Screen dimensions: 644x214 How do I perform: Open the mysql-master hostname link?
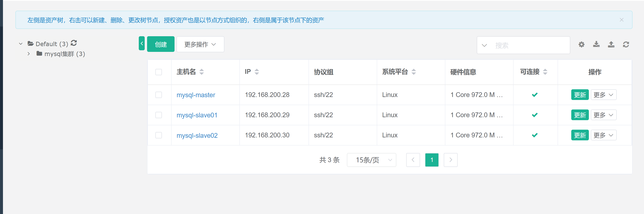pos(196,95)
